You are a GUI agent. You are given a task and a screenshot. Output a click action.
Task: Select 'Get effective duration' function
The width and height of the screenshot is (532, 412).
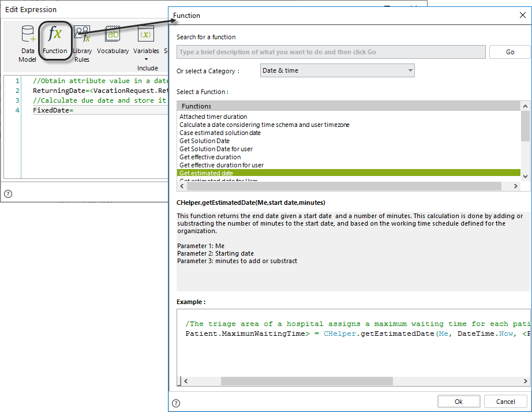tap(210, 157)
